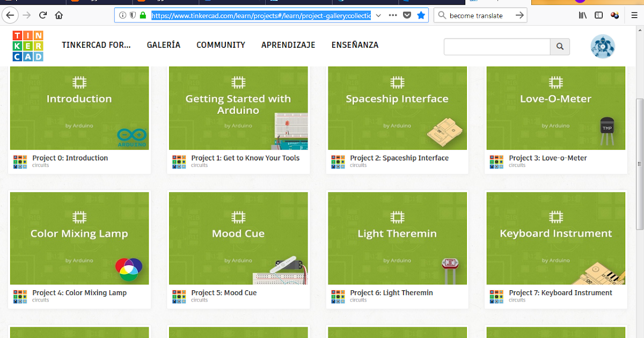Image resolution: width=644 pixels, height=338 pixels.
Task: Open the COMMUNITY menu item
Action: 221,45
